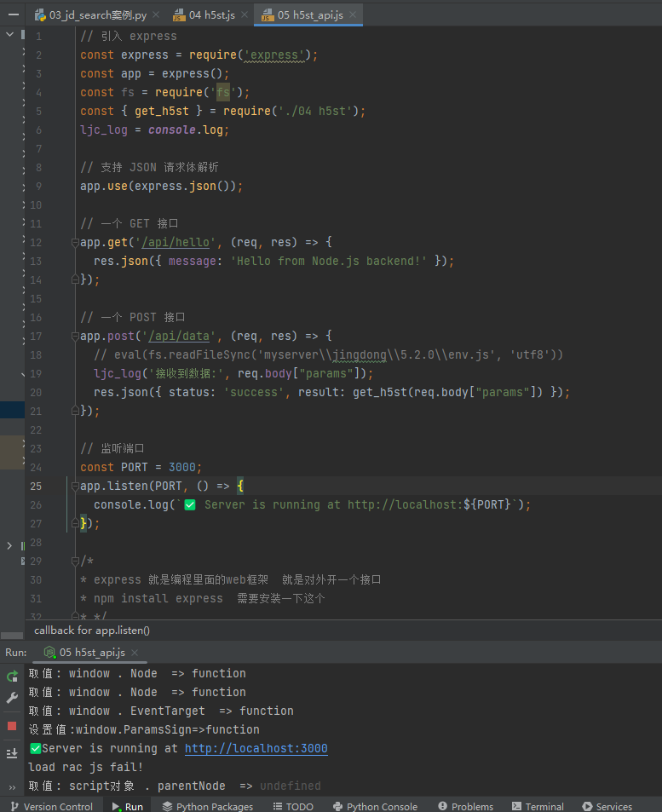Screen dimensions: 662x812
Task: Click the 'callback for app.listen()' breadcrumb
Action: 92,631
